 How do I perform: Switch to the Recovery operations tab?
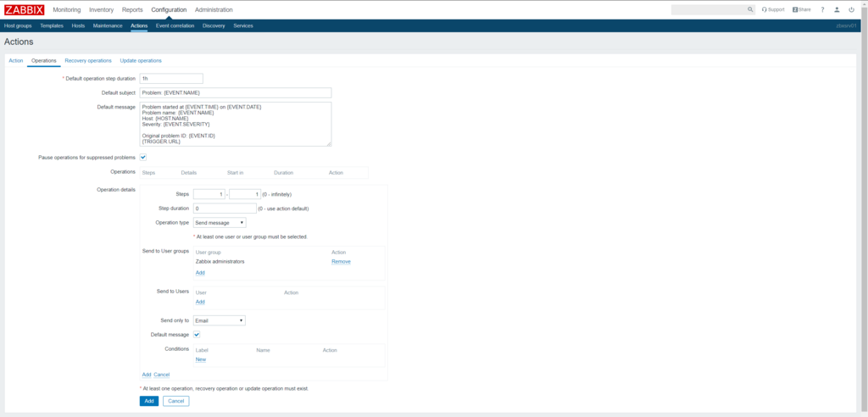point(88,61)
